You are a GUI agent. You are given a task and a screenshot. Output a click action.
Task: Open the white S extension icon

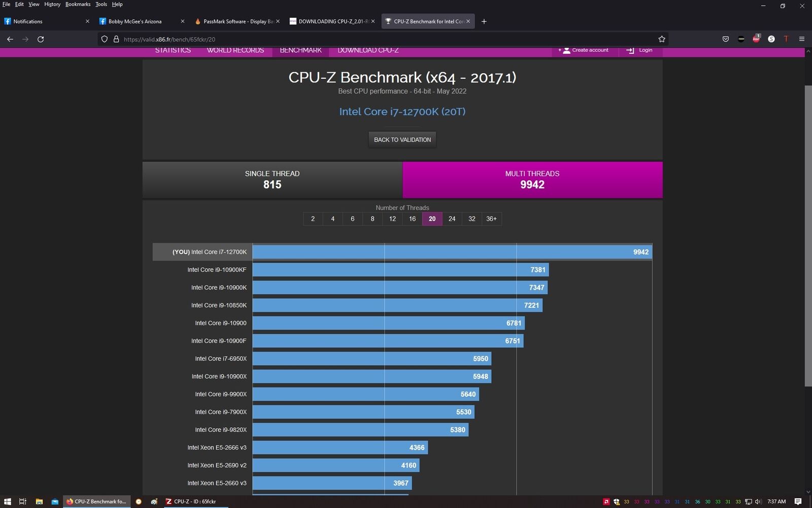coord(771,39)
